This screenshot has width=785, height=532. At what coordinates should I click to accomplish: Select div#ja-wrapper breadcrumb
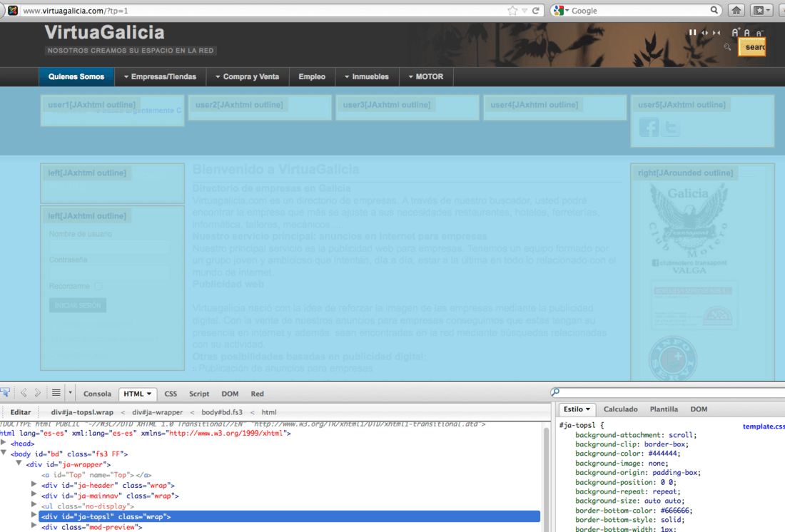157,412
